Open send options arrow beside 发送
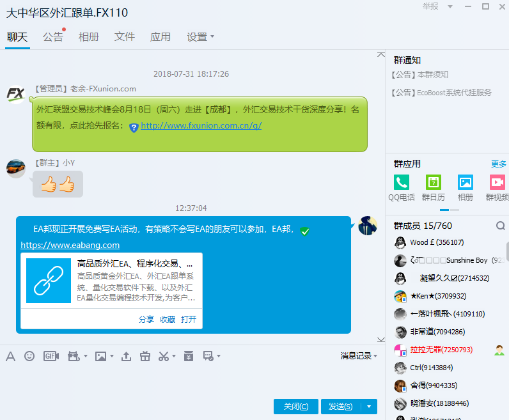 (369, 407)
